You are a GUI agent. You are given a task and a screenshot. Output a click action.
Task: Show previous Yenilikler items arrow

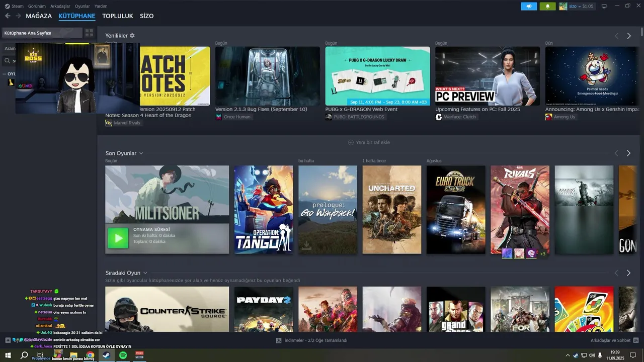[x=616, y=36]
